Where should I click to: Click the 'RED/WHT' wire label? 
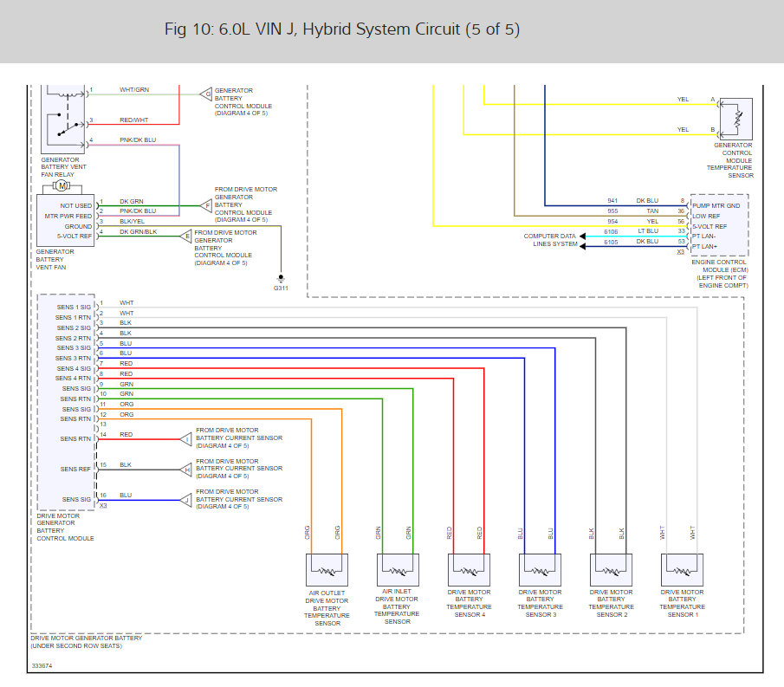(133, 120)
